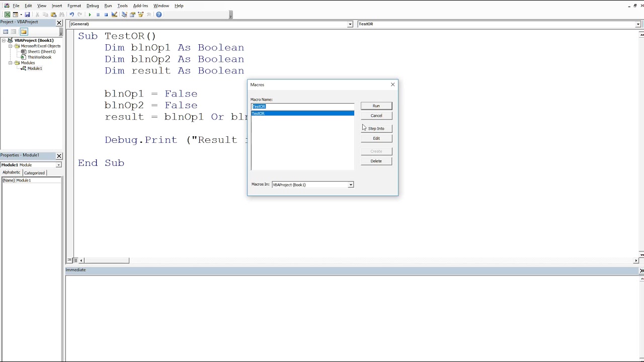Screen dimensions: 644x362
Task: Open the Module1 Module properties dropdown
Action: click(x=58, y=165)
